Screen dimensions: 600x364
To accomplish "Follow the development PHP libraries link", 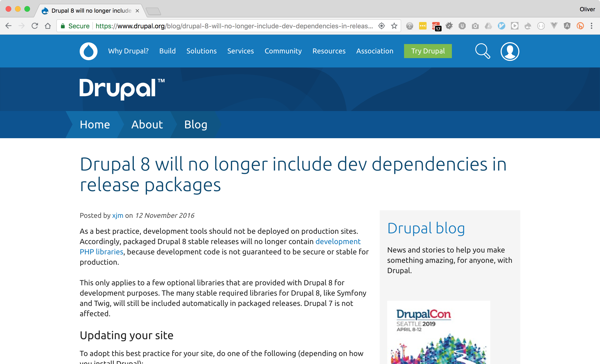I will pos(338,241).
